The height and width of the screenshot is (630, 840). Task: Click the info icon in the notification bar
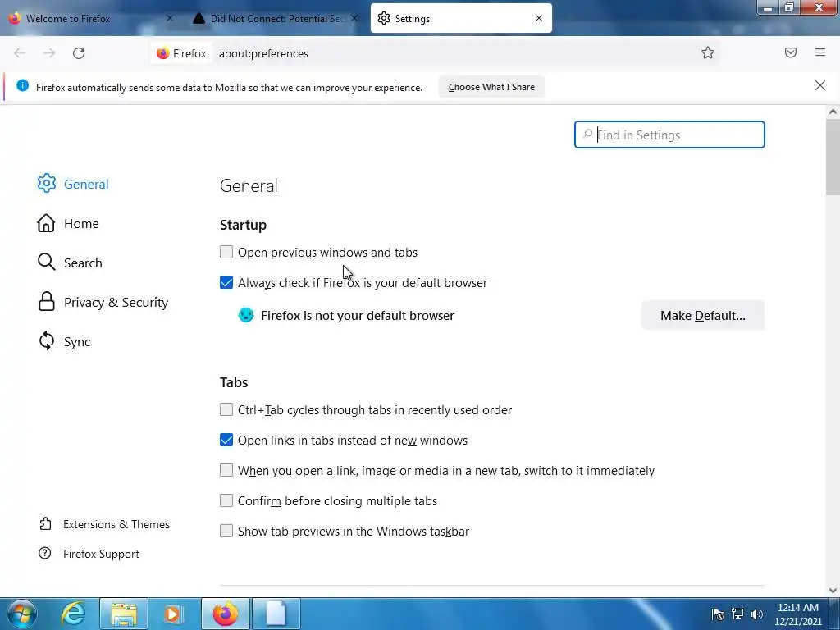pos(22,85)
